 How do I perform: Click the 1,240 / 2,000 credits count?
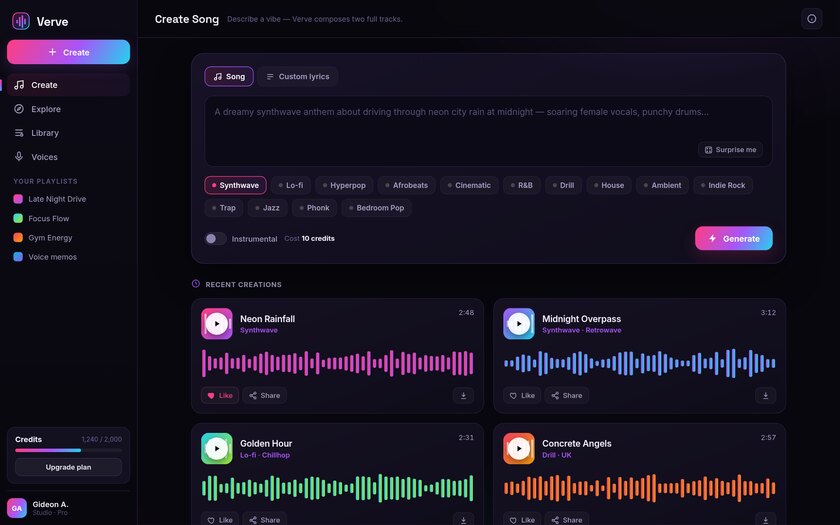102,439
